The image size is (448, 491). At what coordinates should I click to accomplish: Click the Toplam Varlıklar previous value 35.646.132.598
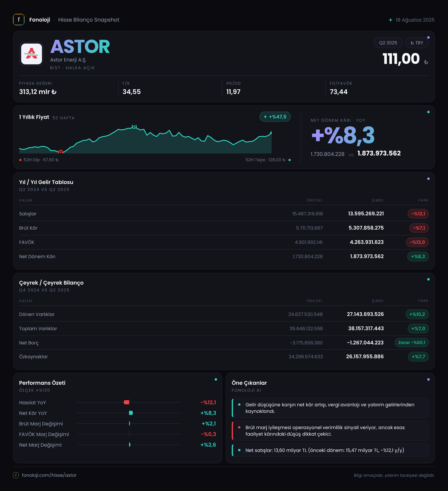tap(306, 329)
